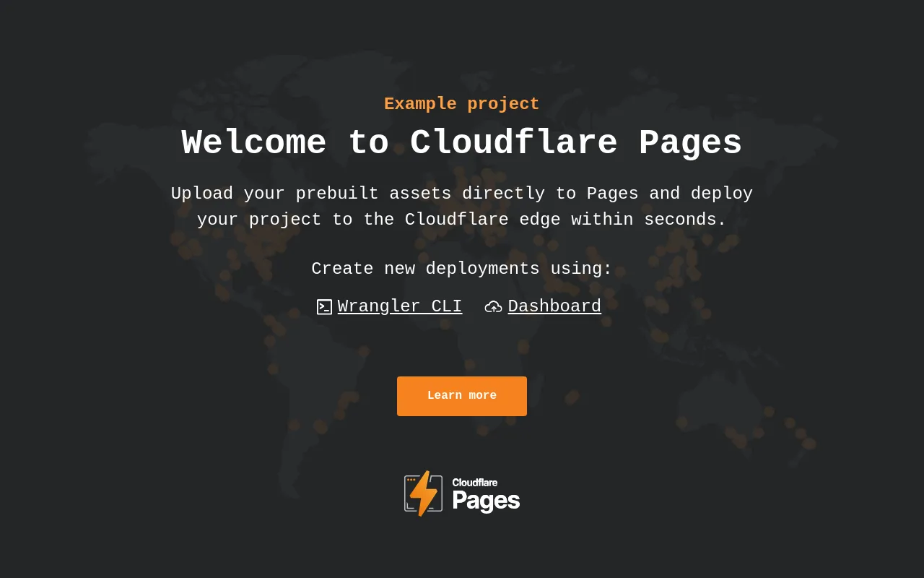The width and height of the screenshot is (924, 578).
Task: Click the cloud upload icon beside Dashboard
Action: pyautogui.click(x=493, y=307)
